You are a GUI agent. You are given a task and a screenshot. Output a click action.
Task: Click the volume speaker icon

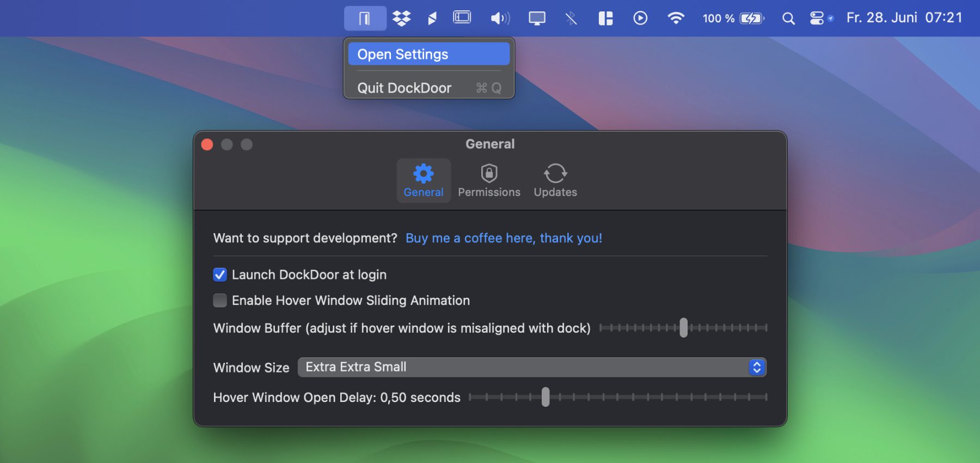499,19
